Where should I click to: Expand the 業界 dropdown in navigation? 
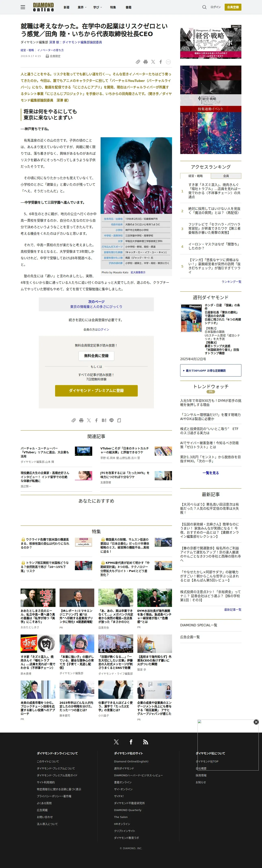click(82, 7)
